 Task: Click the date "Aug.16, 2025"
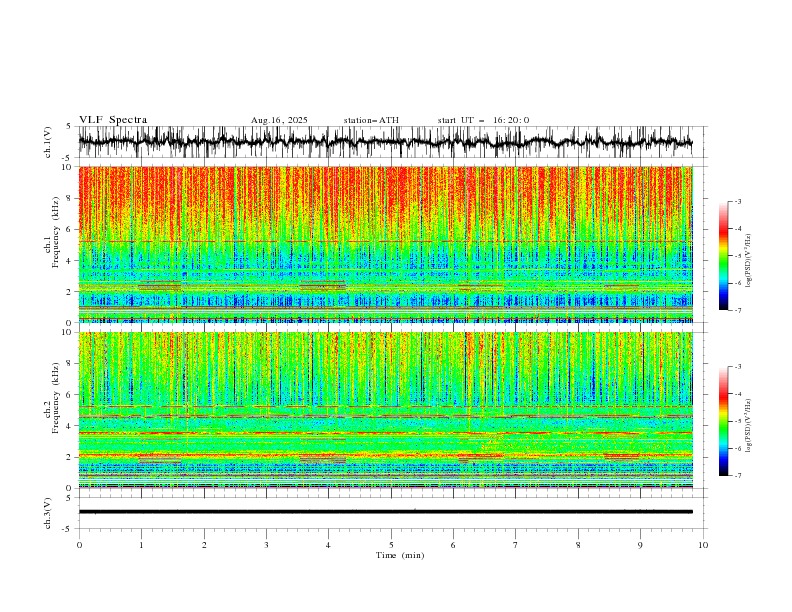point(279,120)
